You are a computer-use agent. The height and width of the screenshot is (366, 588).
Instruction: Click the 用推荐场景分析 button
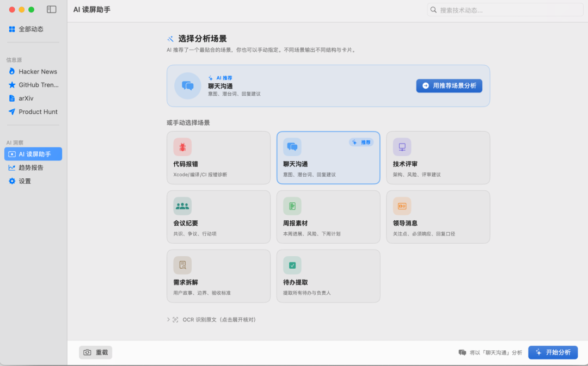coord(449,85)
